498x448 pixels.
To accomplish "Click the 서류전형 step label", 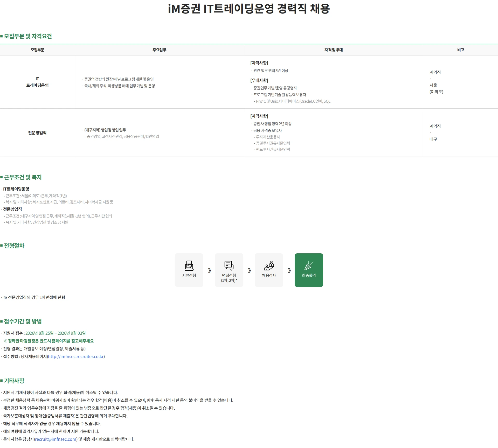I will (189, 275).
